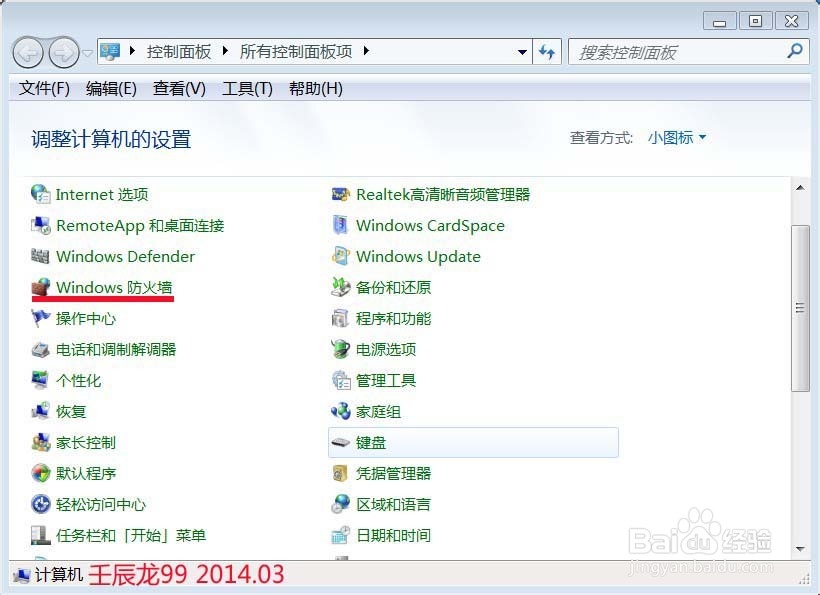Click the 备份和还原 icon
Screen dimensions: 820x595
pyautogui.click(x=340, y=287)
